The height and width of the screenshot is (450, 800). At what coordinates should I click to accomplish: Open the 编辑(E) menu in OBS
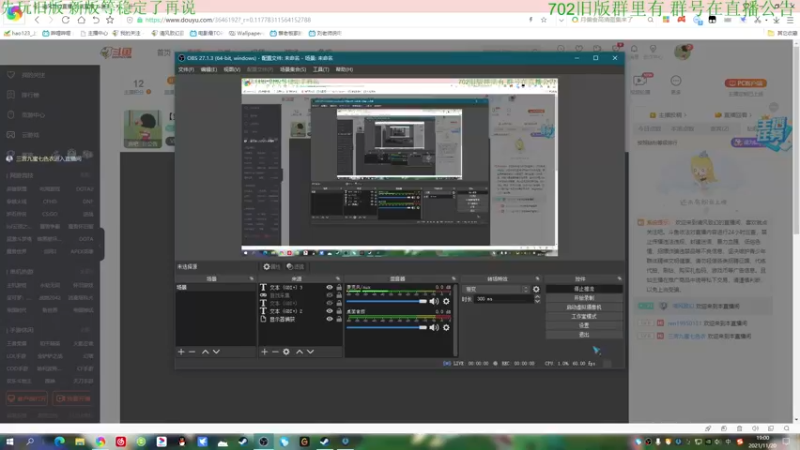(209, 69)
